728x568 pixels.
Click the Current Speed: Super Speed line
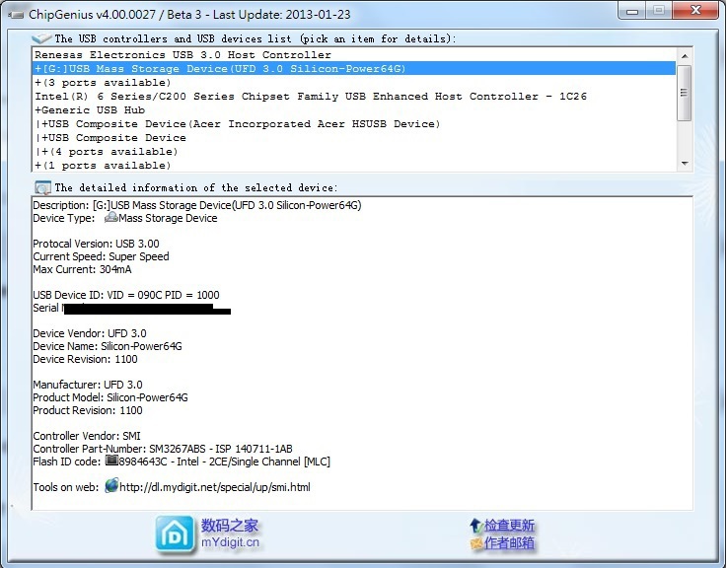coord(101,256)
